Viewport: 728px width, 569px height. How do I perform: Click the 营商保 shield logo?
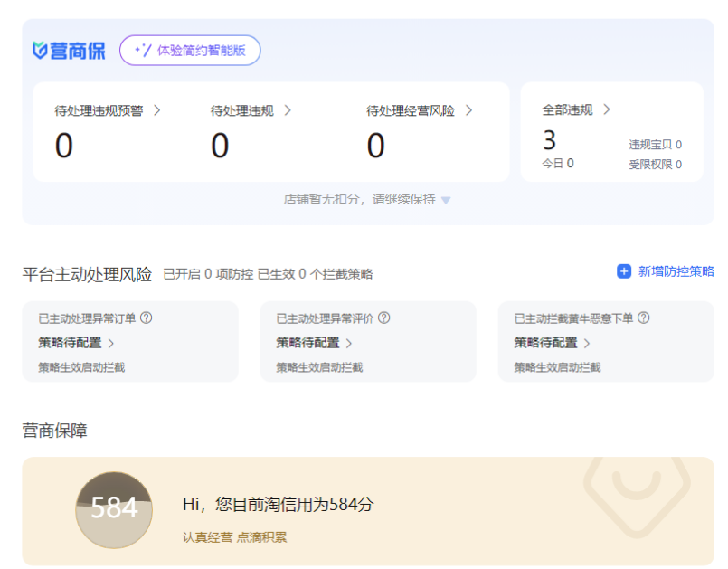click(x=41, y=51)
